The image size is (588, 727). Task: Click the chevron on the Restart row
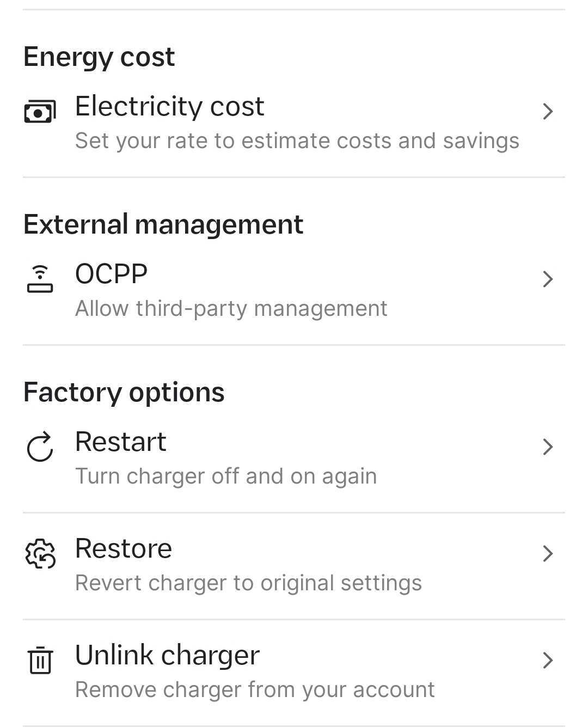[548, 447]
